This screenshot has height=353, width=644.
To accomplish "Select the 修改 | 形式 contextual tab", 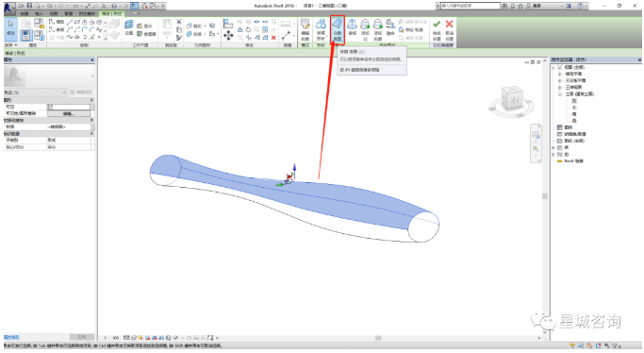I will [x=112, y=13].
